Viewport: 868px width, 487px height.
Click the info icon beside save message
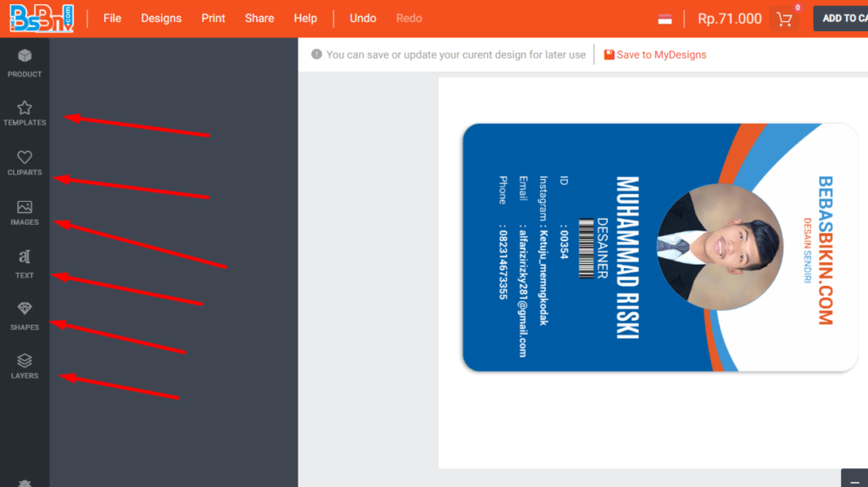[x=317, y=54]
